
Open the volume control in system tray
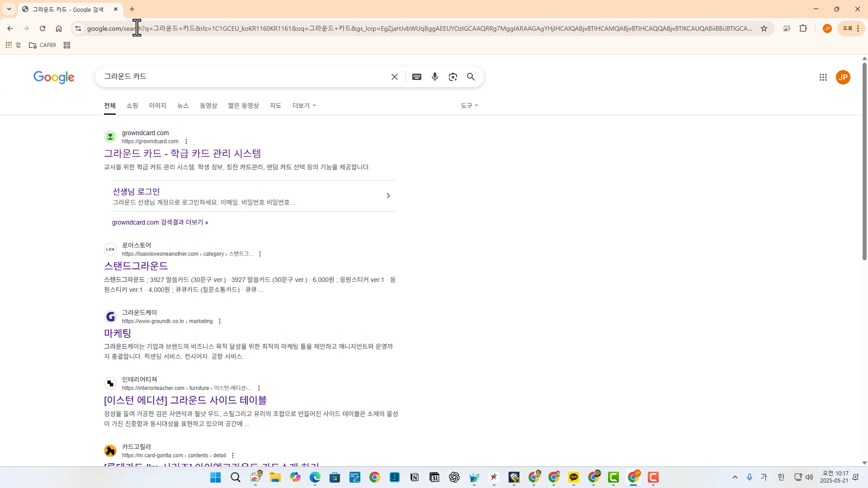(x=809, y=477)
